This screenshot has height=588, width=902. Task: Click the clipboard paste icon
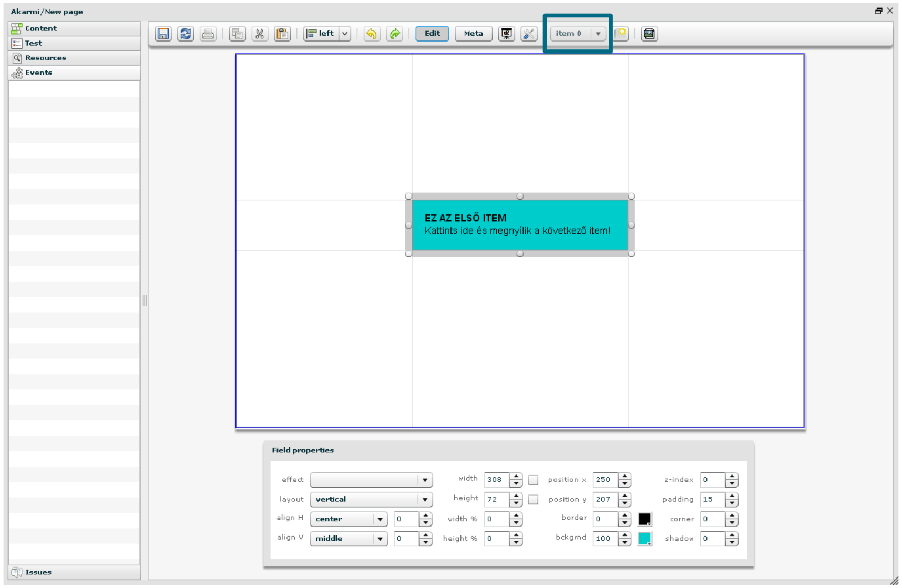pos(282,34)
